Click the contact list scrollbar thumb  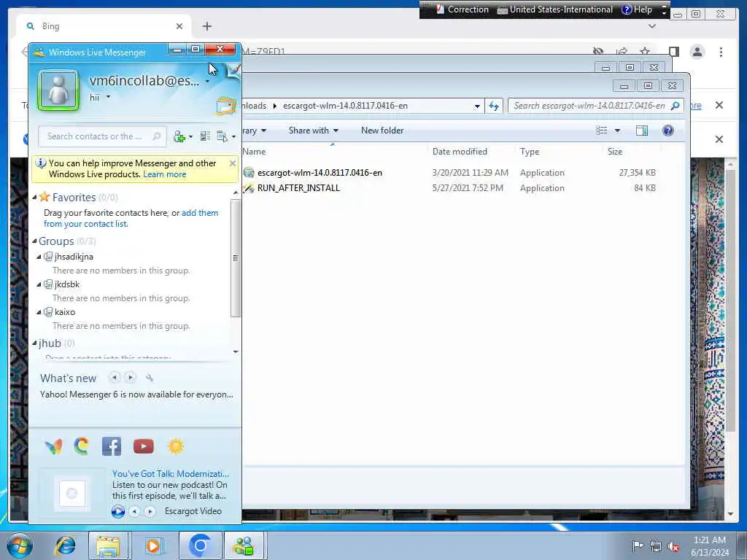[x=236, y=257]
